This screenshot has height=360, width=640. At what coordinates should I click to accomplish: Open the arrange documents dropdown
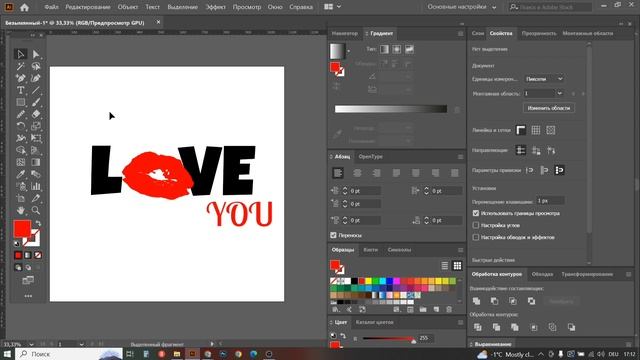tap(333, 7)
